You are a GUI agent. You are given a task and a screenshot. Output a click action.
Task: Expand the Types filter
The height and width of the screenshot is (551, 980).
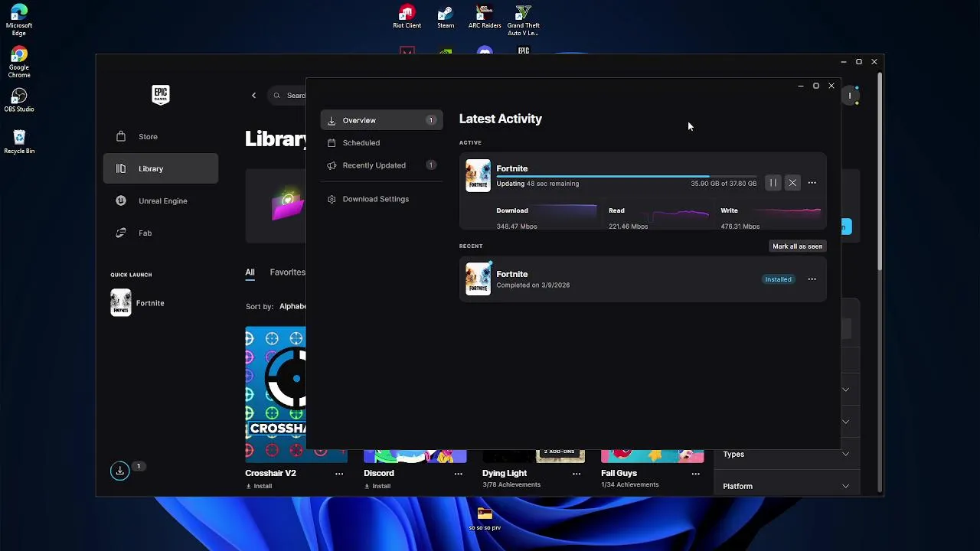pos(786,455)
